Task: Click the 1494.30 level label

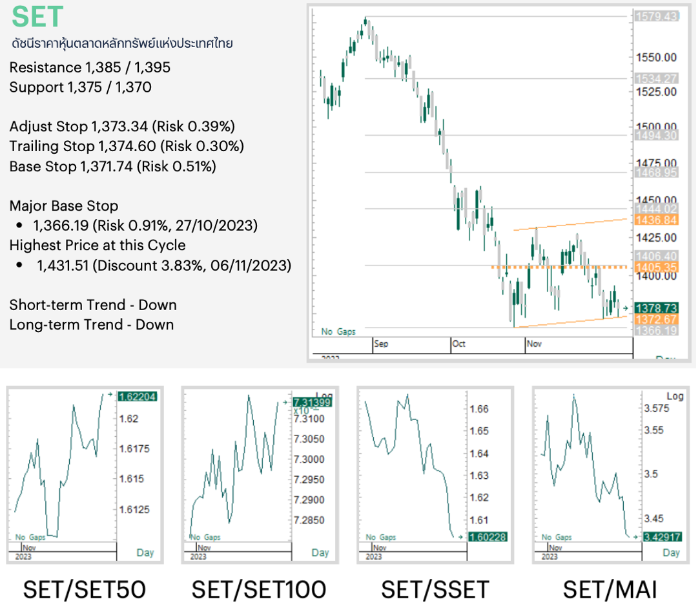Action: click(656, 135)
